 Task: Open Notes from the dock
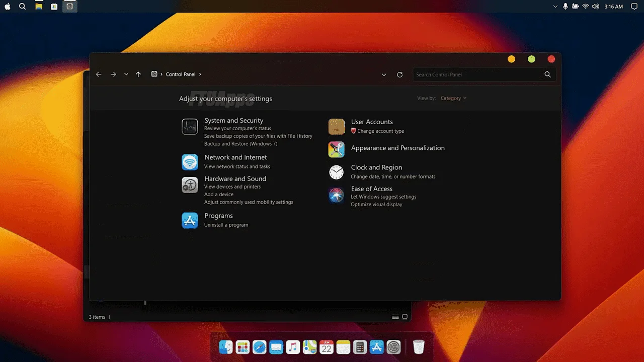tap(343, 347)
